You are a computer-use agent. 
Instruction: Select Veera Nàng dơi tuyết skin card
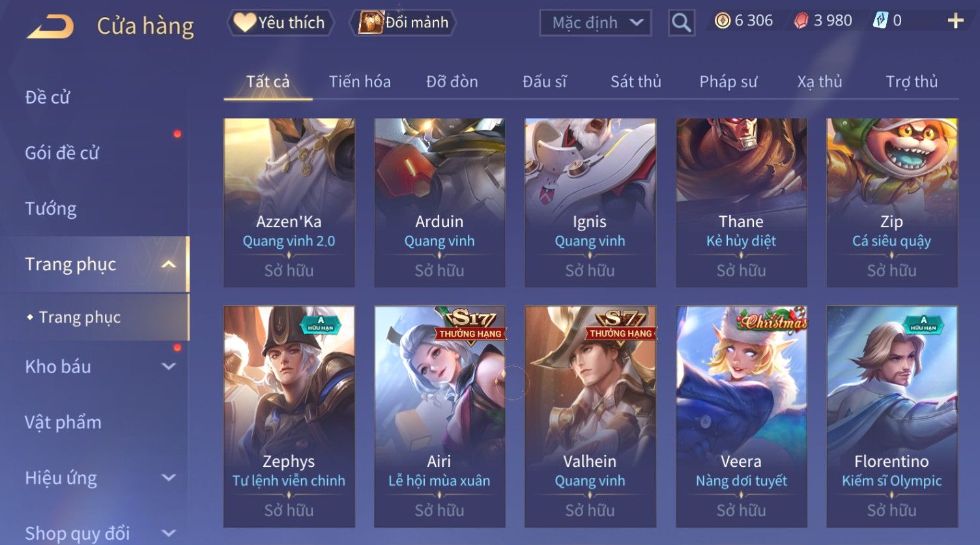[x=742, y=417]
